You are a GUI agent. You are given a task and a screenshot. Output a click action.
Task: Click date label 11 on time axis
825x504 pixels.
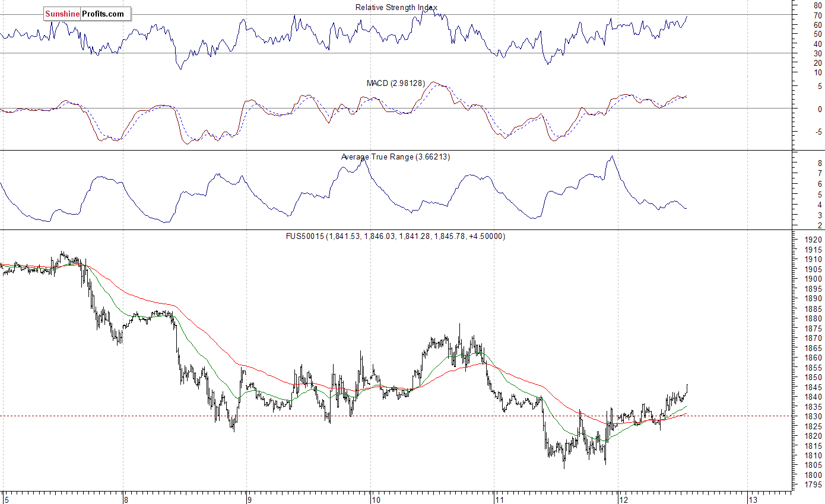point(499,499)
